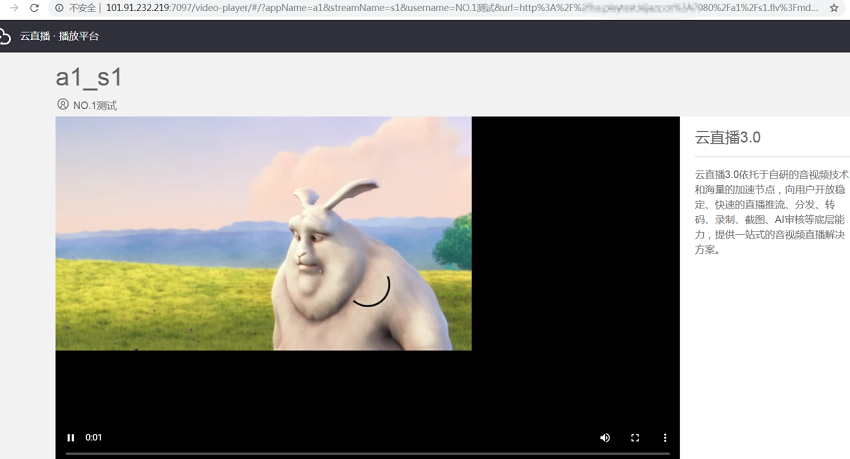Viewport: 850px width, 459px height.
Task: Click the cloud logo in the header
Action: pos(5,36)
